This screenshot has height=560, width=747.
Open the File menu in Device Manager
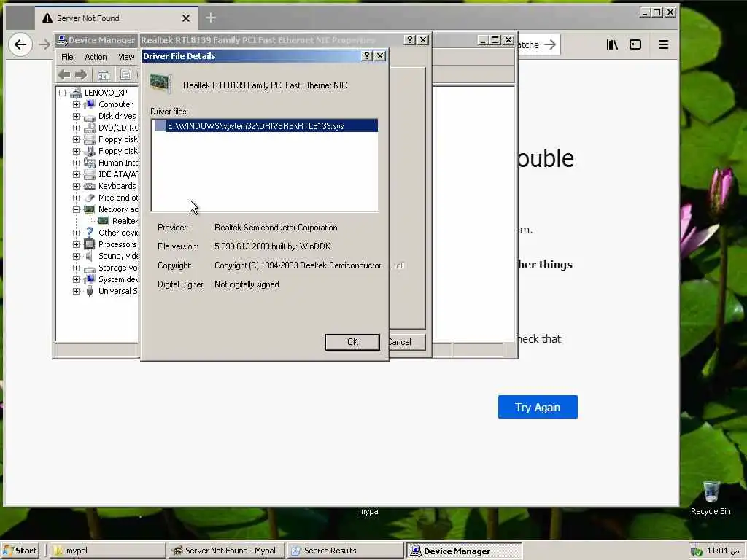pyautogui.click(x=67, y=57)
